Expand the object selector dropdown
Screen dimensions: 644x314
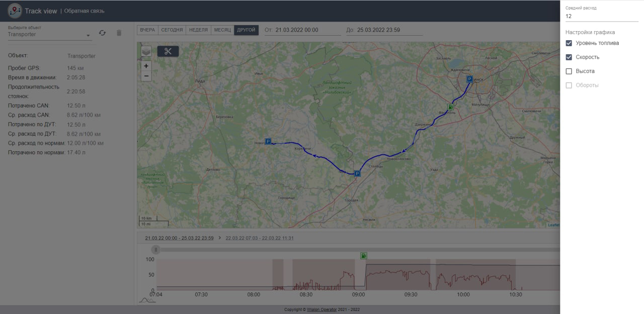(x=88, y=35)
